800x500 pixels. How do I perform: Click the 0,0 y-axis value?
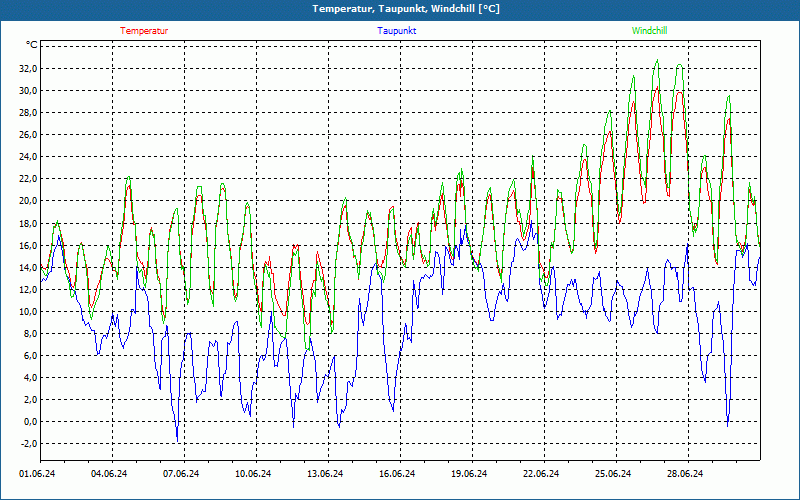click(30, 422)
